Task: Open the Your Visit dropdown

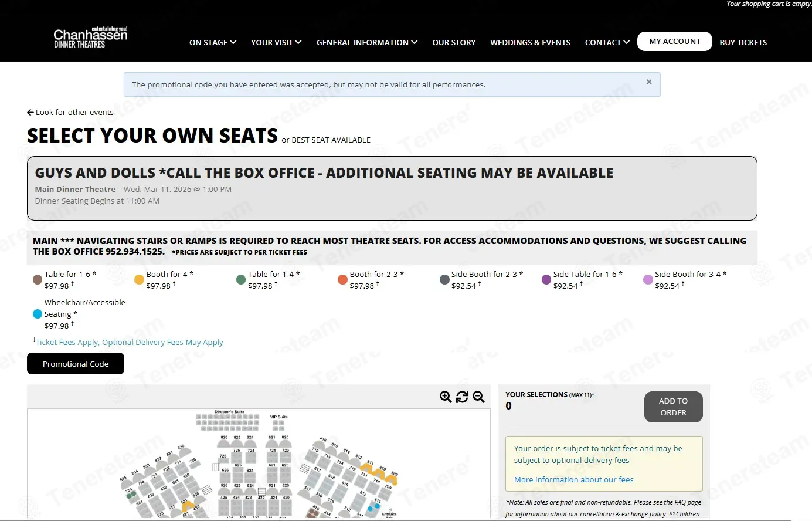Action: click(276, 42)
